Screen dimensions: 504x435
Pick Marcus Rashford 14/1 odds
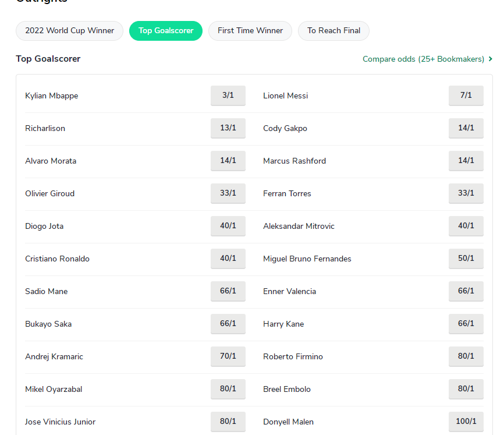coord(466,161)
